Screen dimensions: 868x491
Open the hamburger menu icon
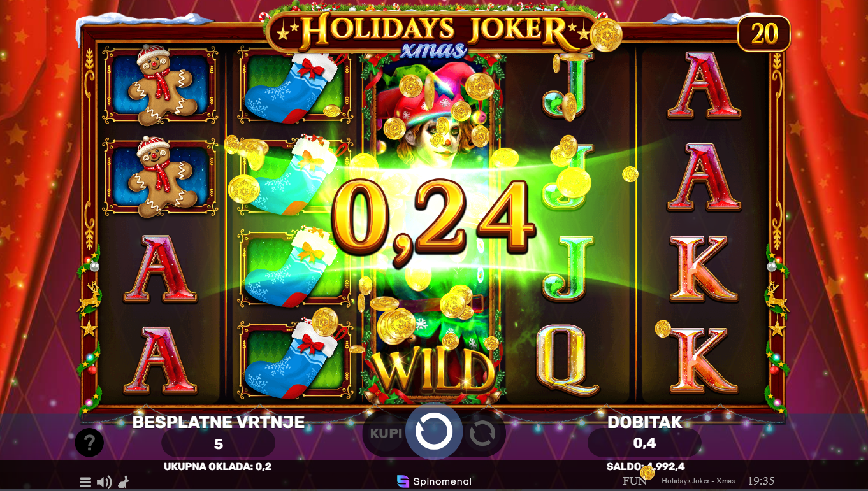[85, 482]
